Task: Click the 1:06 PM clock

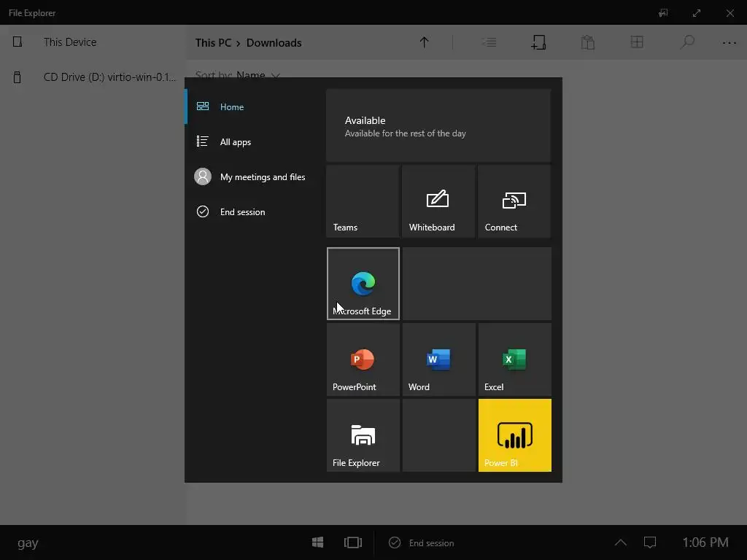Action: 705,542
